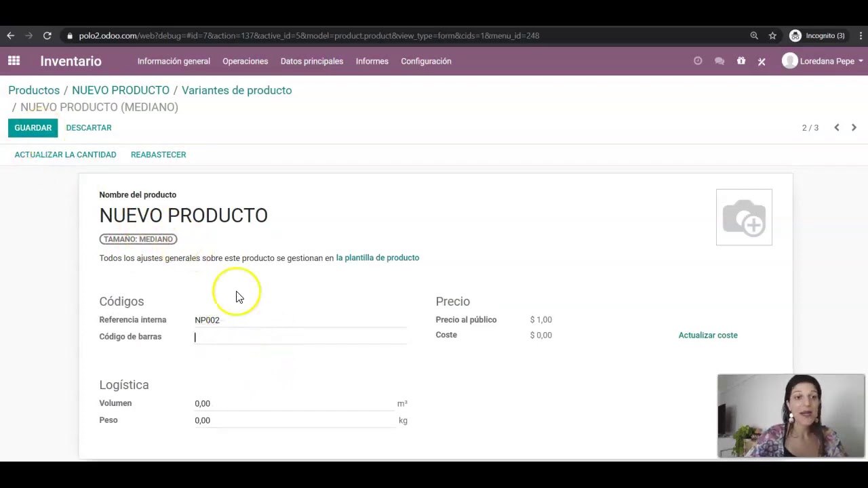Viewport: 868px width, 488px height.
Task: Open the Informes menu
Action: click(x=372, y=61)
